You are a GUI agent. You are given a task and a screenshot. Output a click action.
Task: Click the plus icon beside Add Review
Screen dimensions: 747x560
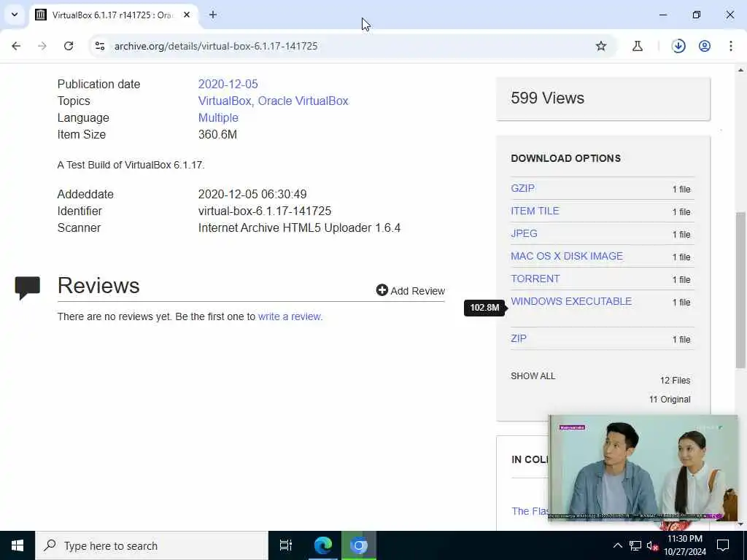tap(382, 290)
